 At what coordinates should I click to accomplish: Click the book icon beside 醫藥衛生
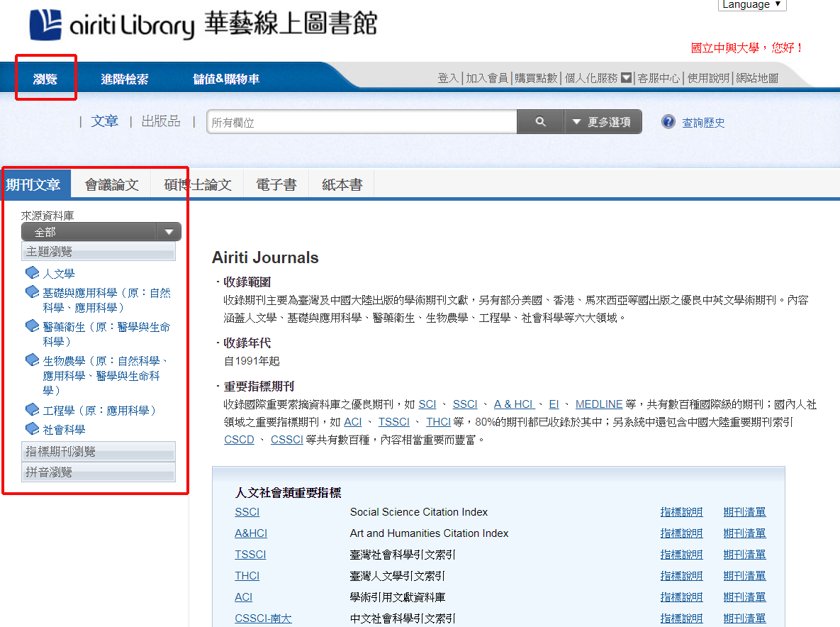click(x=32, y=326)
